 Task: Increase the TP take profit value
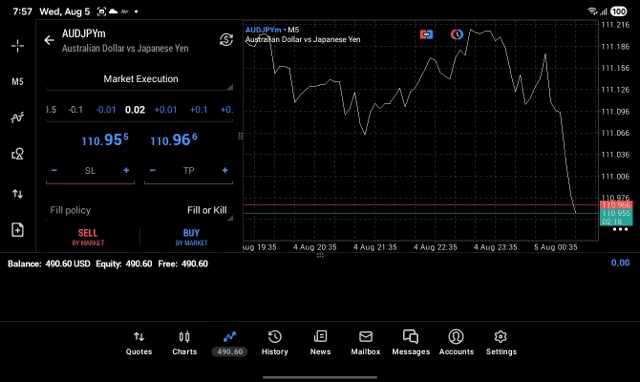pyautogui.click(x=225, y=170)
